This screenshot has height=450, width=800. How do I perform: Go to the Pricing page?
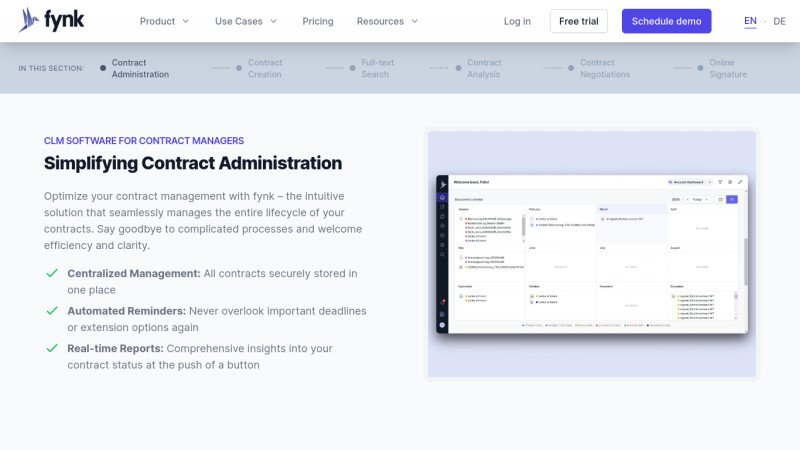[318, 21]
